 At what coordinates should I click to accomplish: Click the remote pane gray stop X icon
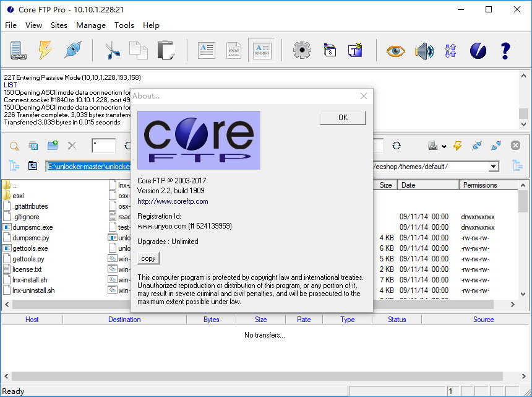click(x=515, y=146)
